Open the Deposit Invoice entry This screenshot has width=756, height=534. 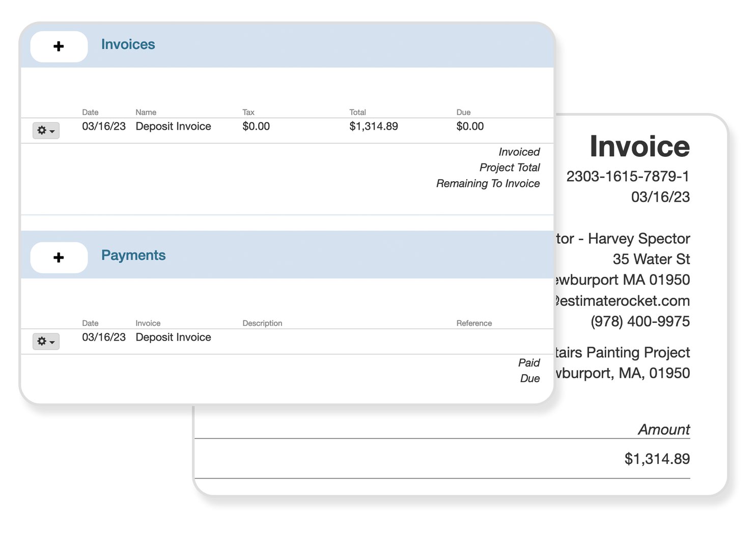point(173,126)
